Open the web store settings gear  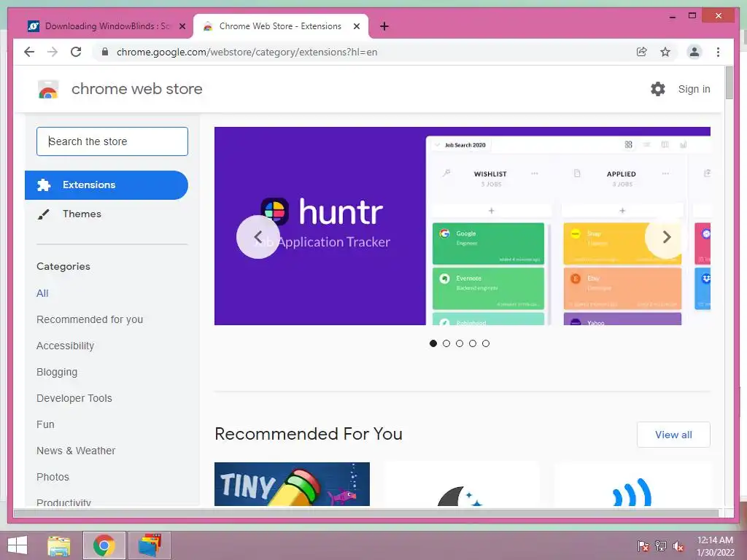[658, 88]
